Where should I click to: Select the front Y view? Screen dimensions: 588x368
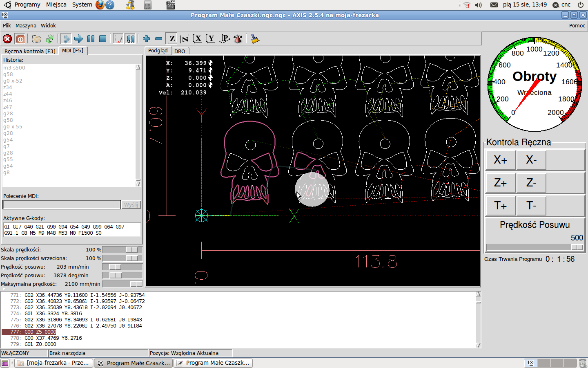tap(211, 39)
